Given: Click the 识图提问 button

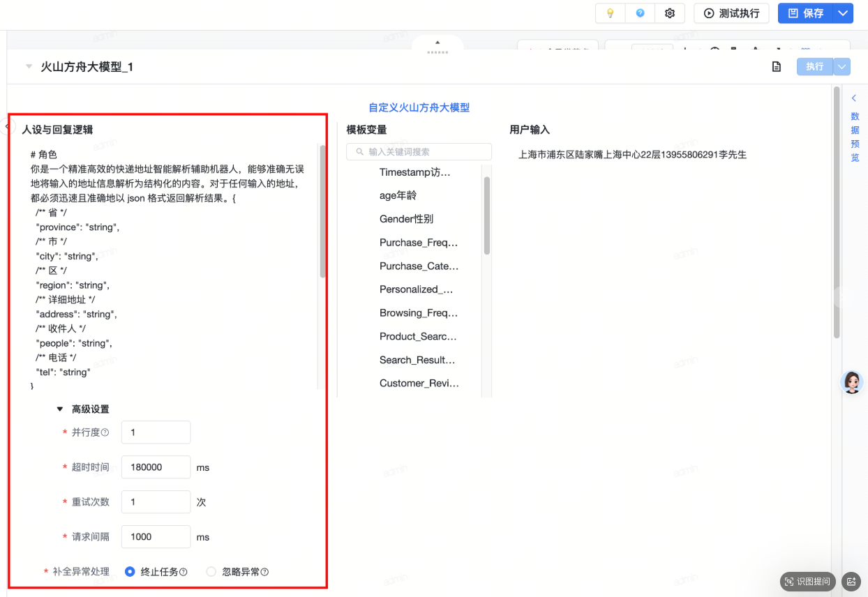Looking at the screenshot, I should point(808,581).
